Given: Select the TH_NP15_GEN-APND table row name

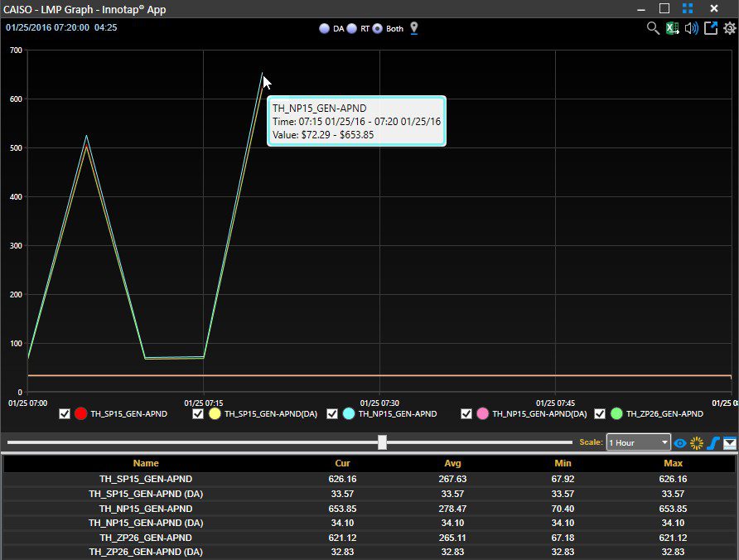Looking at the screenshot, I should 146,509.
